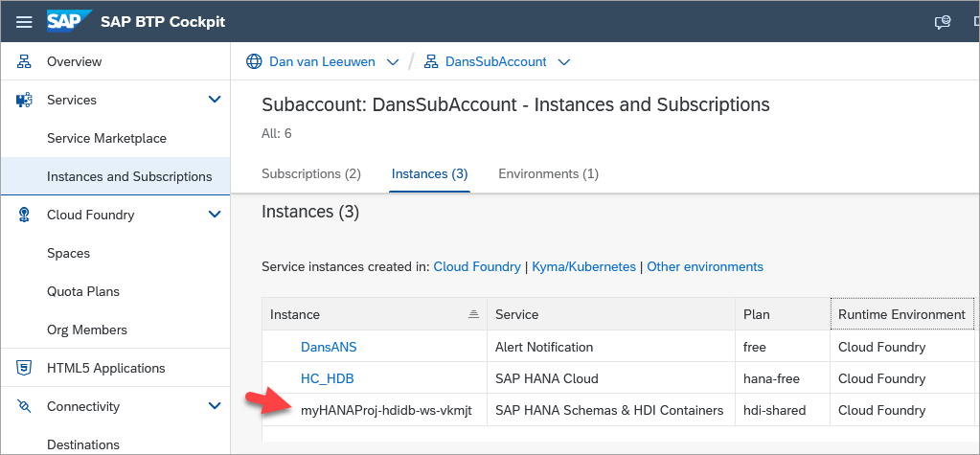Click the Service column header
The height and width of the screenshot is (455, 980).
coord(610,314)
